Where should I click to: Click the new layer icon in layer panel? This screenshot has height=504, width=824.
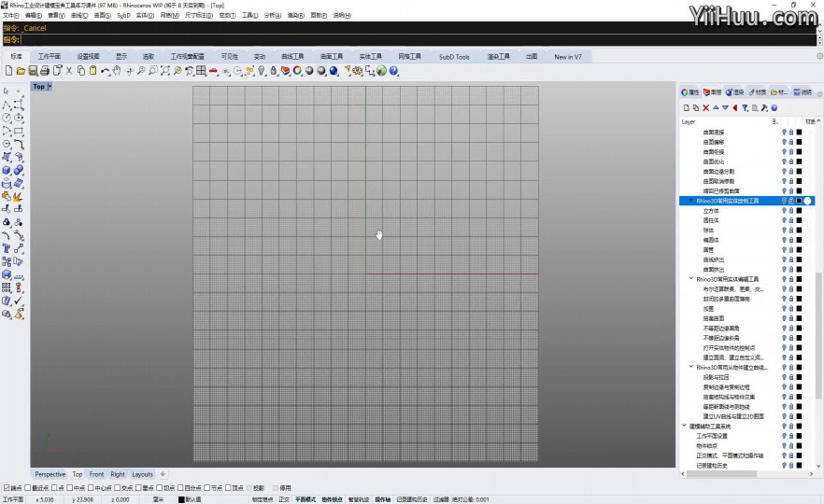coord(687,108)
